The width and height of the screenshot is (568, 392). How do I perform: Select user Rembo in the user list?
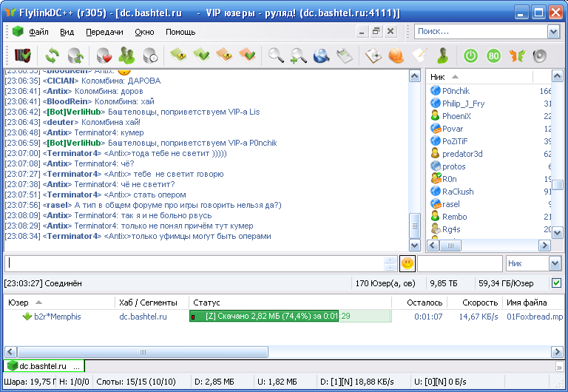454,217
